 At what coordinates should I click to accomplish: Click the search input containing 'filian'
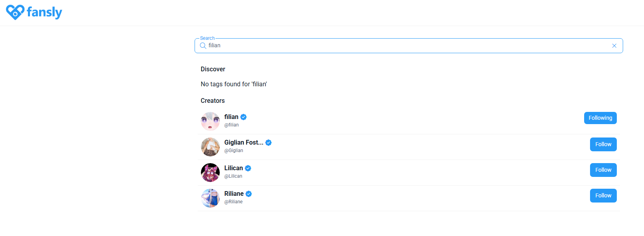(x=394, y=46)
